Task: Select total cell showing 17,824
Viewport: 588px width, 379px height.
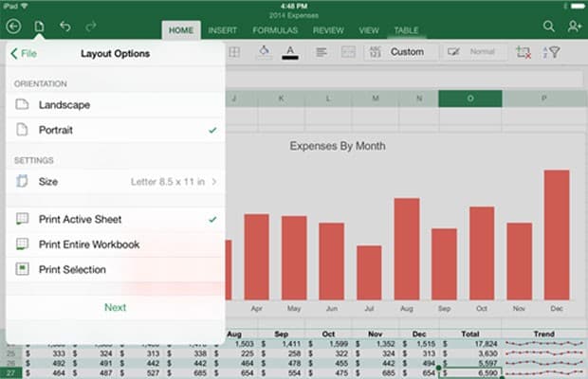Action: [x=470, y=344]
